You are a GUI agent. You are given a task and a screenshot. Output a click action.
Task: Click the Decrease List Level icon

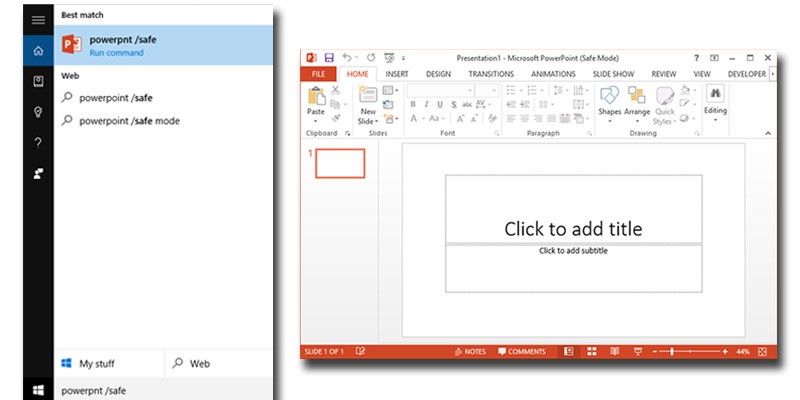(x=511, y=105)
